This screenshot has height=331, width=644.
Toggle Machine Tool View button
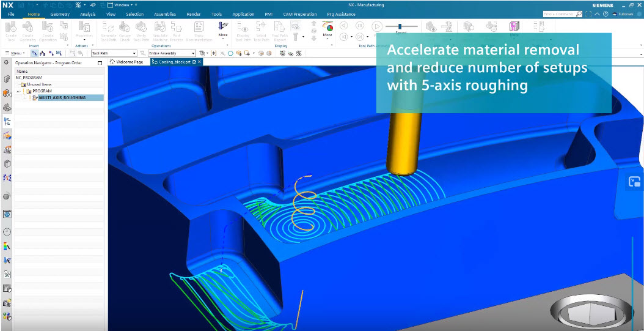point(43,53)
